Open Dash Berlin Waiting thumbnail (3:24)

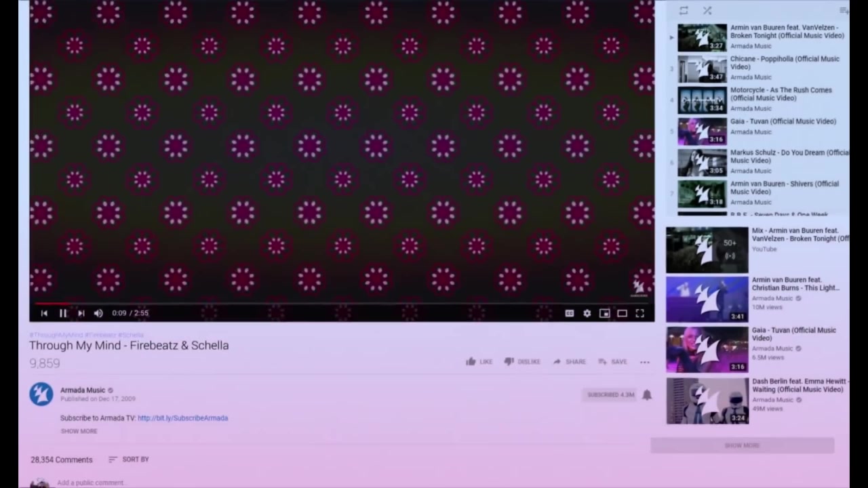707,401
